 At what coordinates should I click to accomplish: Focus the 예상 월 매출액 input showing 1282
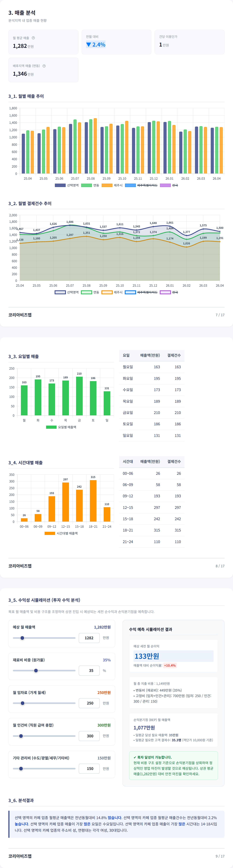[89, 638]
